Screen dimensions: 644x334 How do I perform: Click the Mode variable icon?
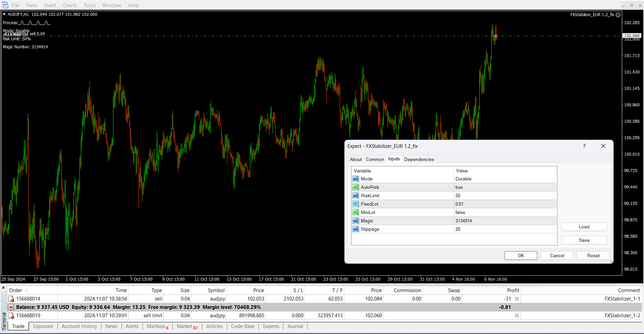356,179
